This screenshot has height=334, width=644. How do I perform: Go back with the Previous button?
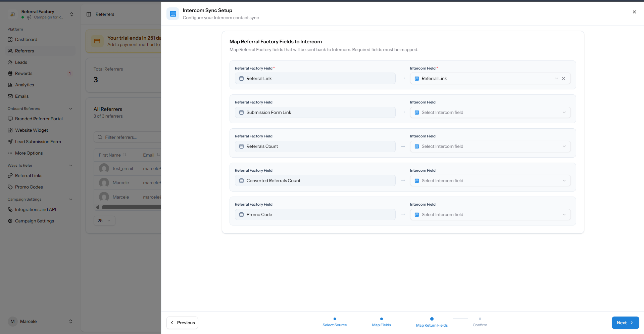click(x=182, y=323)
